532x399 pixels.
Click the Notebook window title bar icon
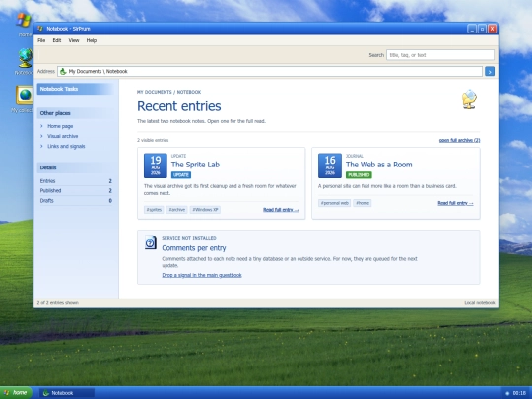[x=40, y=29]
